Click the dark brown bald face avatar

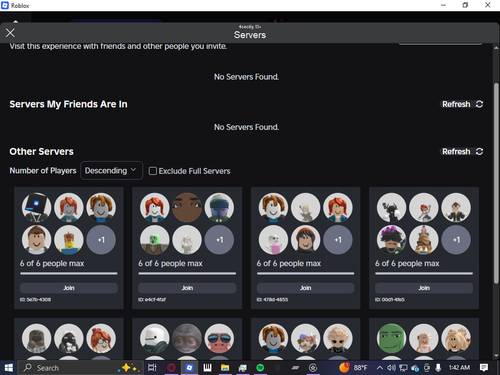(x=187, y=207)
